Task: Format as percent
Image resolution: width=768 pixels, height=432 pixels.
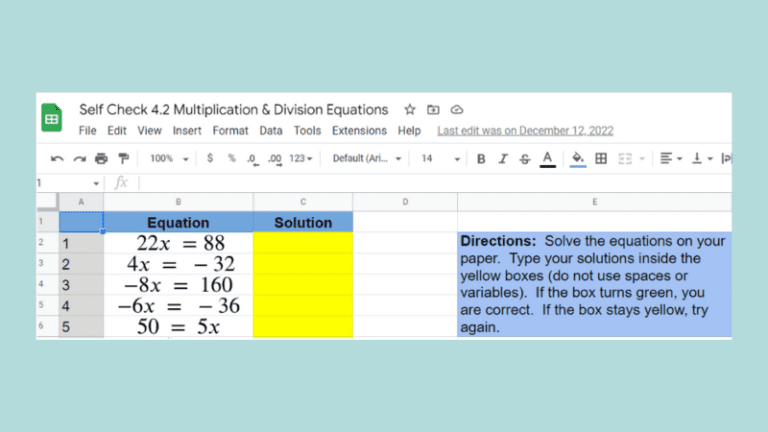Action: click(231, 158)
